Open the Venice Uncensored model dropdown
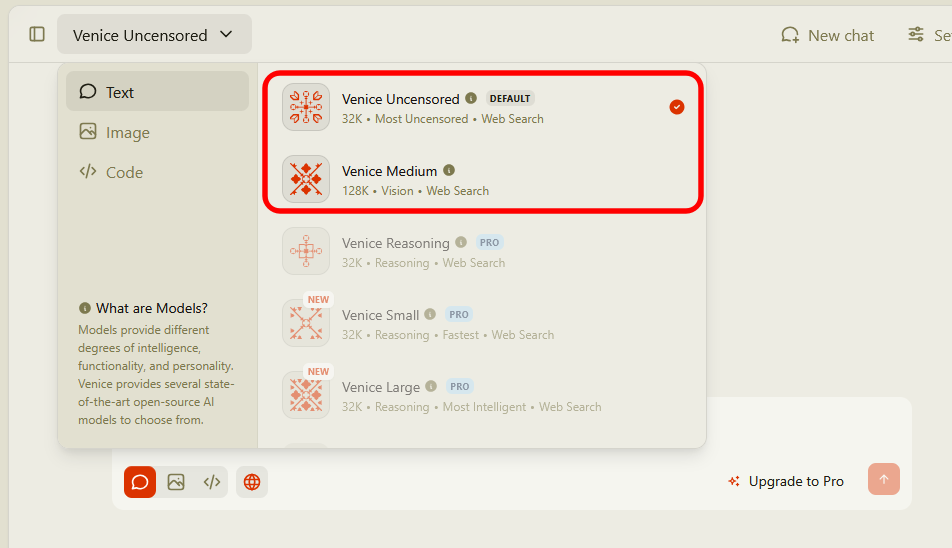This screenshot has height=548, width=952. tap(154, 35)
